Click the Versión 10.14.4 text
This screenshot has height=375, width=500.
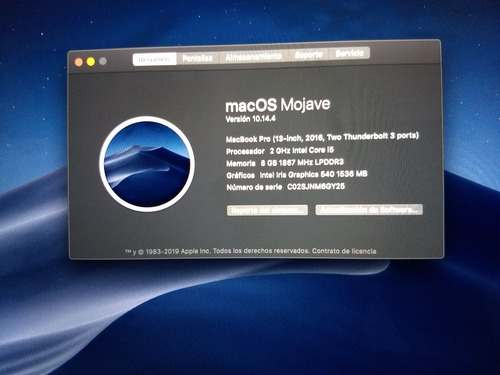click(x=250, y=119)
